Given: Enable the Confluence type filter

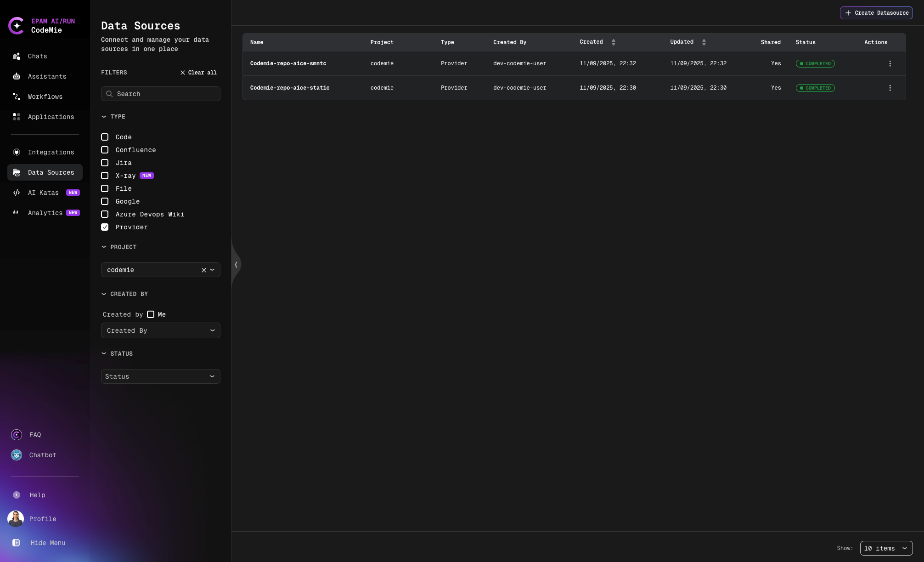Looking at the screenshot, I should (x=105, y=150).
